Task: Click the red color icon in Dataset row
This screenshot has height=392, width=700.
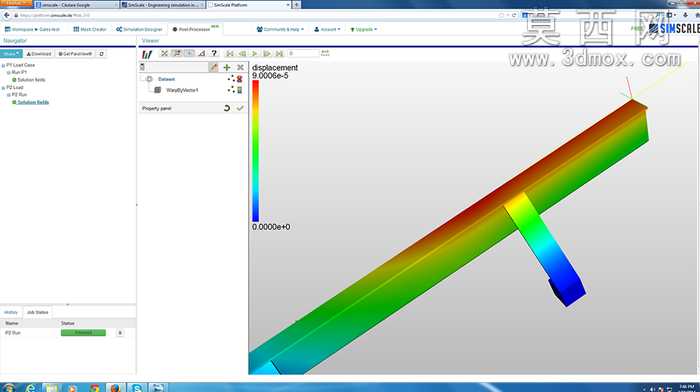Action: [x=240, y=79]
